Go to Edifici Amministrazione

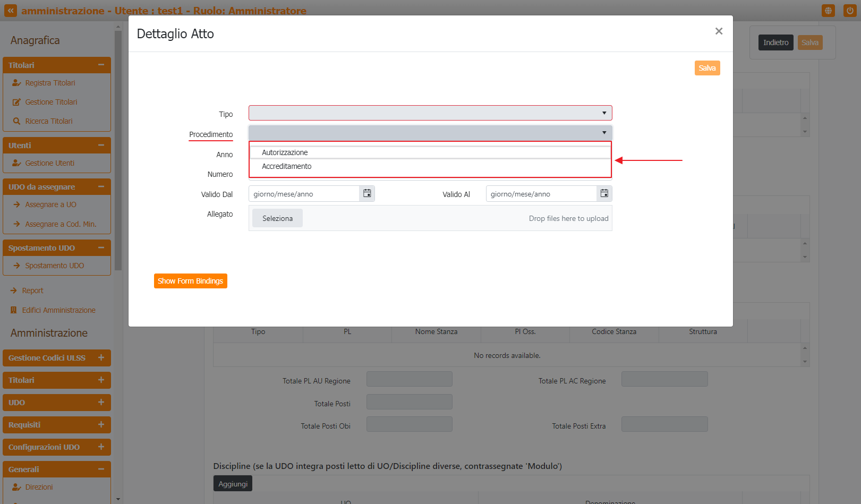pos(58,310)
